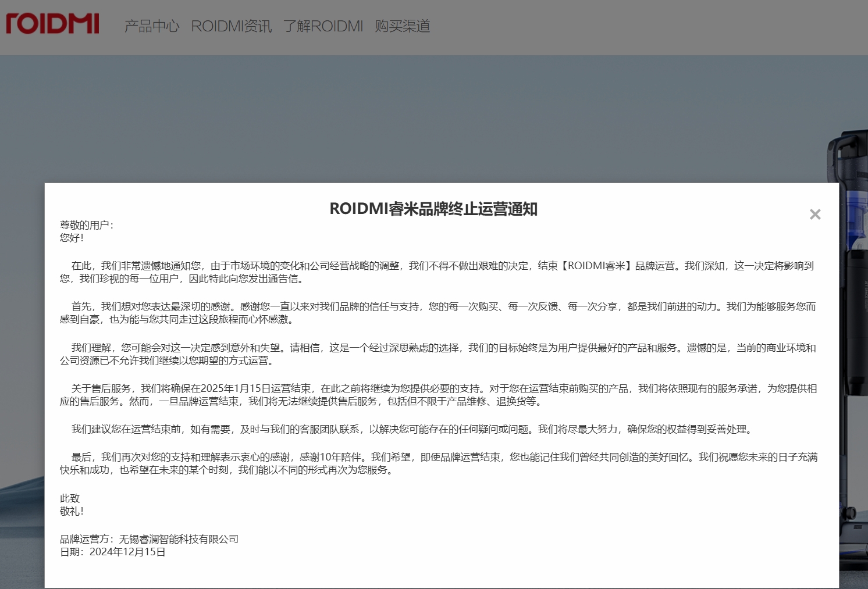Click the paragraph starting with 我们理解，您可能
Image resolution: width=868 pixels, height=589 pixels.
pos(439,354)
